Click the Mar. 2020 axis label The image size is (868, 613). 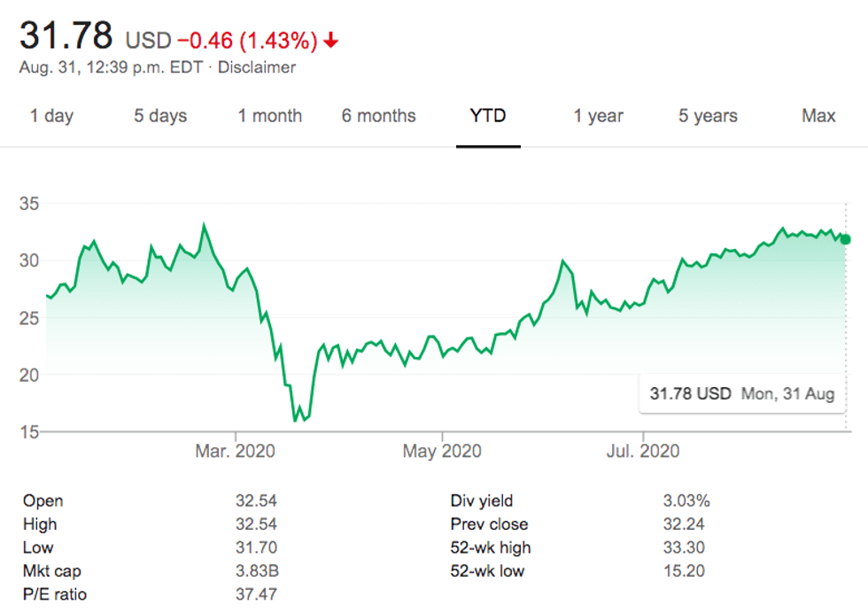235,451
